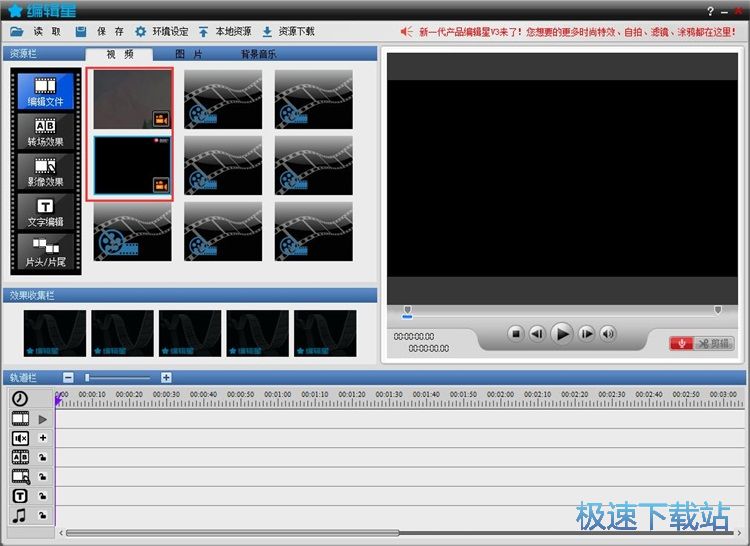
Task: Zoom in timeline with plus button
Action: point(166,378)
